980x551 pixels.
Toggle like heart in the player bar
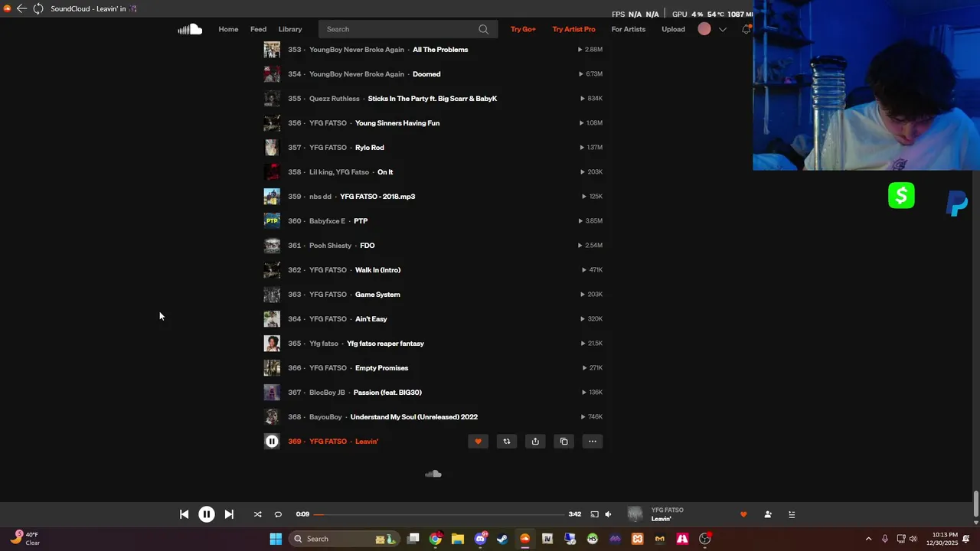pyautogui.click(x=743, y=514)
